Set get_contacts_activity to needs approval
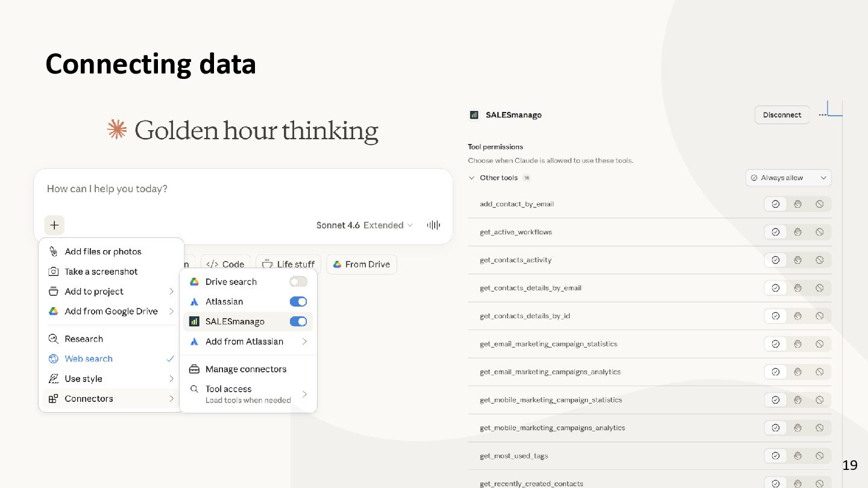 pos(797,260)
